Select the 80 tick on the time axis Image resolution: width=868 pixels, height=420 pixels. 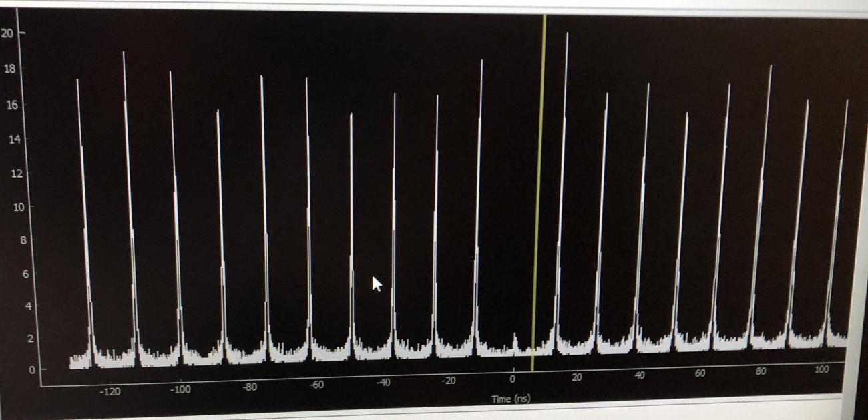(x=761, y=371)
